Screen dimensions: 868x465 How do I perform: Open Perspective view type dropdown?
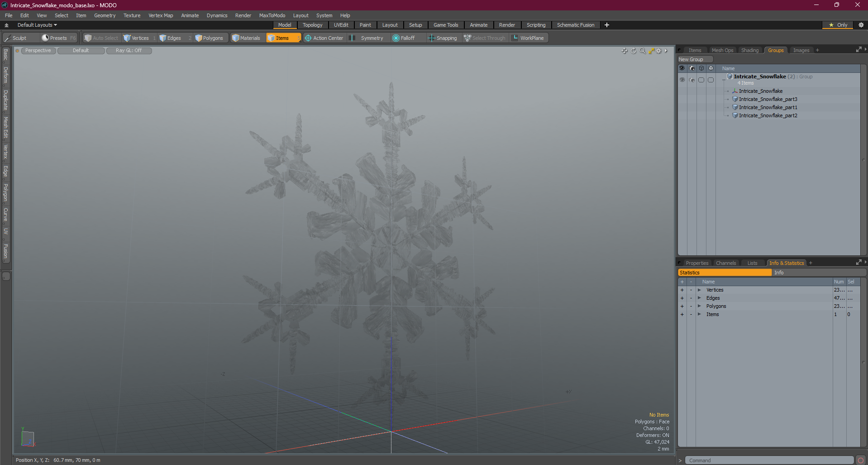pyautogui.click(x=38, y=51)
